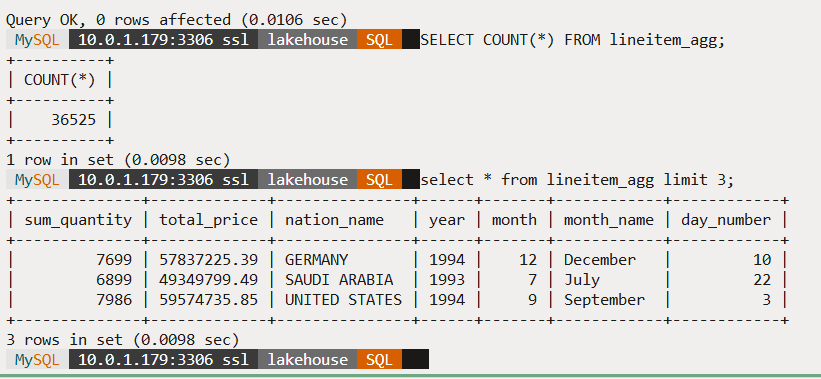The width and height of the screenshot is (821, 379).
Task: Click the MySQL label in the second prompt
Action: coord(37,180)
